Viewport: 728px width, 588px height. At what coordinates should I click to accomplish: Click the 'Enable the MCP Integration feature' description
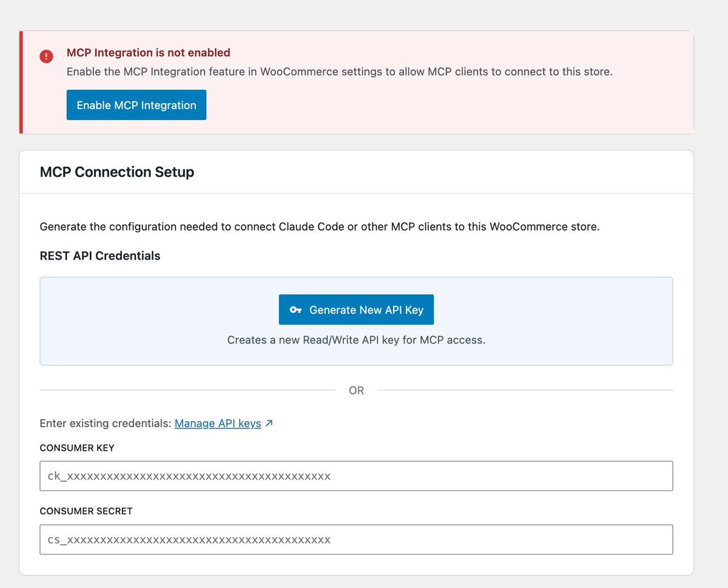340,72
